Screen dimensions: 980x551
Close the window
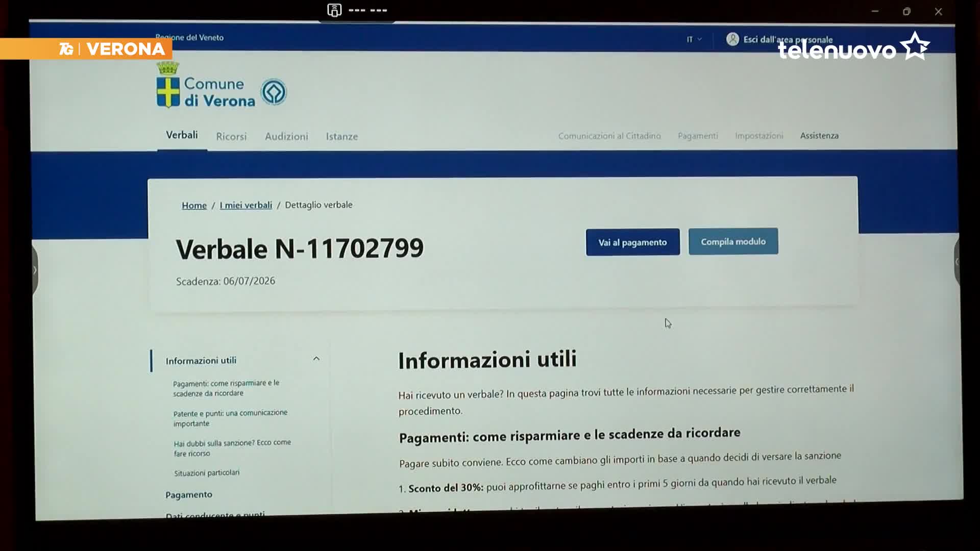click(x=938, y=11)
